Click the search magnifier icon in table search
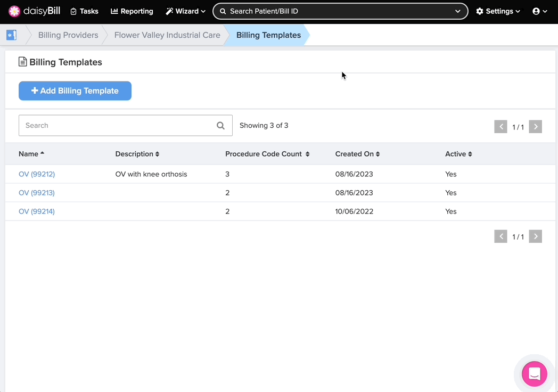The width and height of the screenshot is (558, 392). pos(220,126)
